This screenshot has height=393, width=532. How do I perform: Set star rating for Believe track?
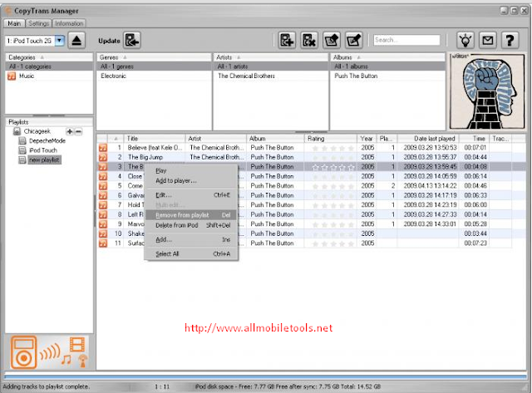click(x=332, y=148)
